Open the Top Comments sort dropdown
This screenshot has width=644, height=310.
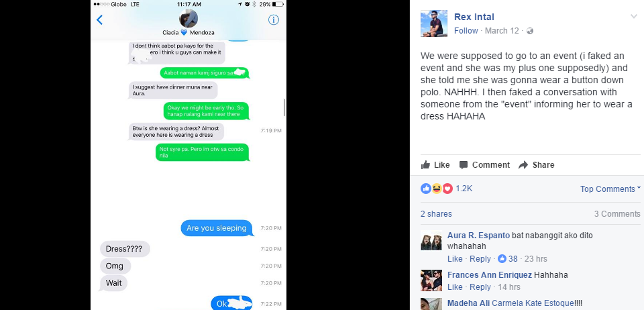click(x=610, y=189)
